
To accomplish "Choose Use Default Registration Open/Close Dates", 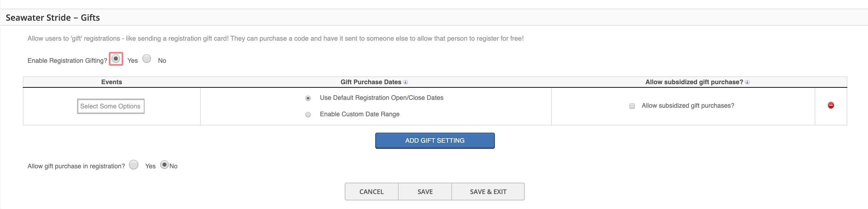I will (308, 98).
